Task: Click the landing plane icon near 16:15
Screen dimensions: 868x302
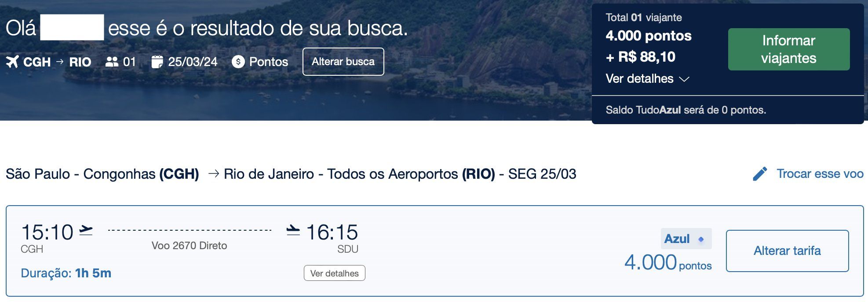Action: coord(293,230)
